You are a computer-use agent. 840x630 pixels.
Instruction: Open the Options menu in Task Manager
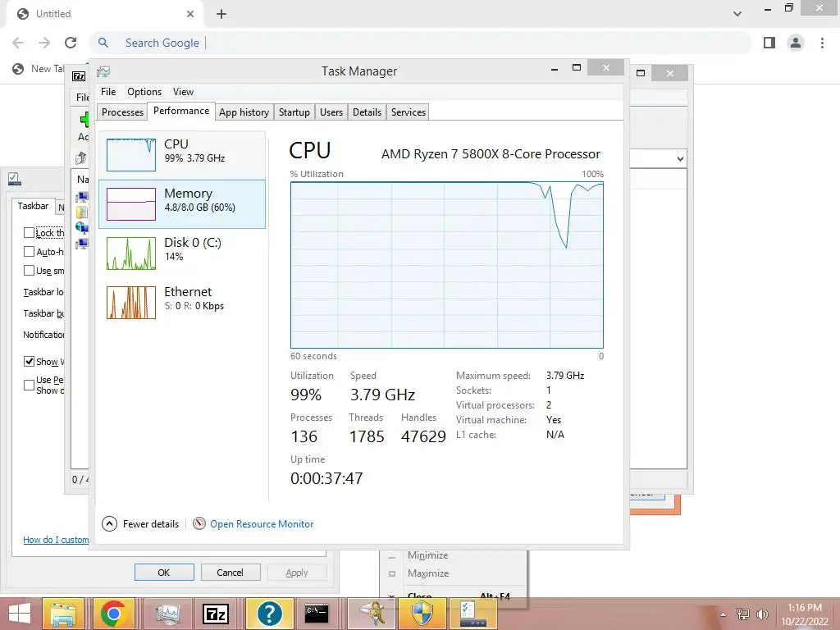pos(144,92)
